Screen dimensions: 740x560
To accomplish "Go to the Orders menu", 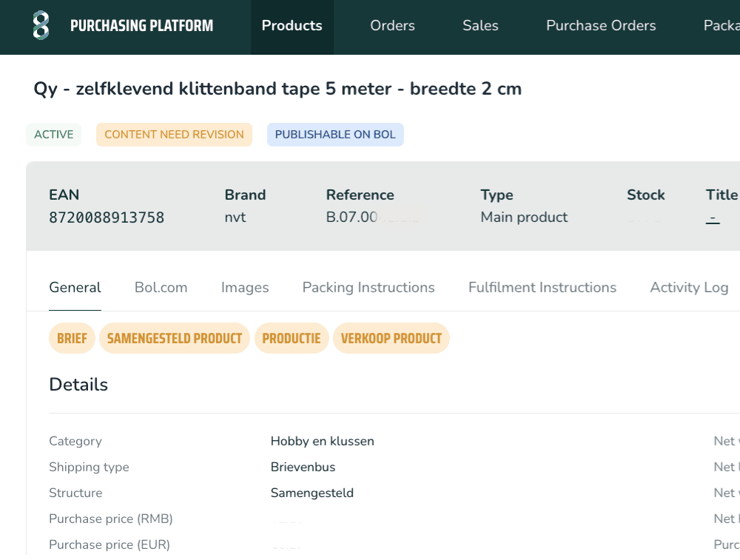I will (392, 26).
